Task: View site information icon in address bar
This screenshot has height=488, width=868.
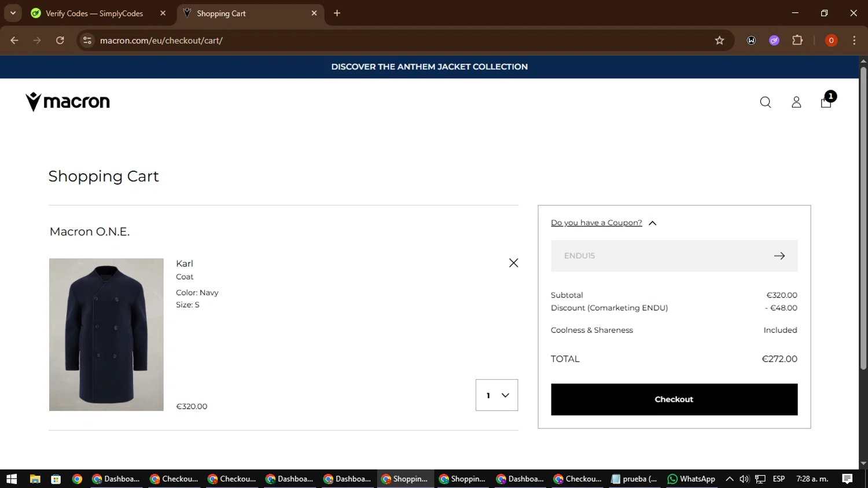Action: click(x=87, y=41)
